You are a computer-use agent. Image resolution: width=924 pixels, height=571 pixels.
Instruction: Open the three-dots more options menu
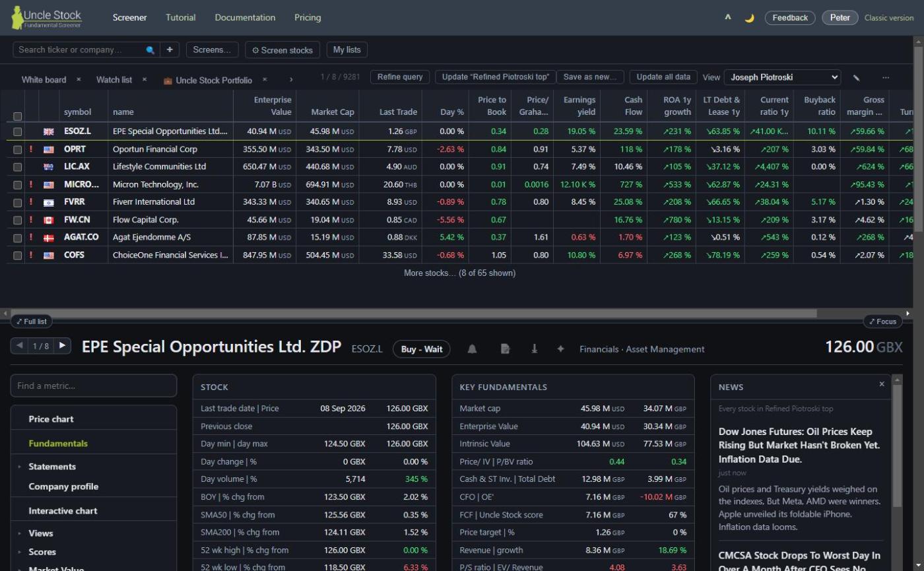tap(886, 78)
